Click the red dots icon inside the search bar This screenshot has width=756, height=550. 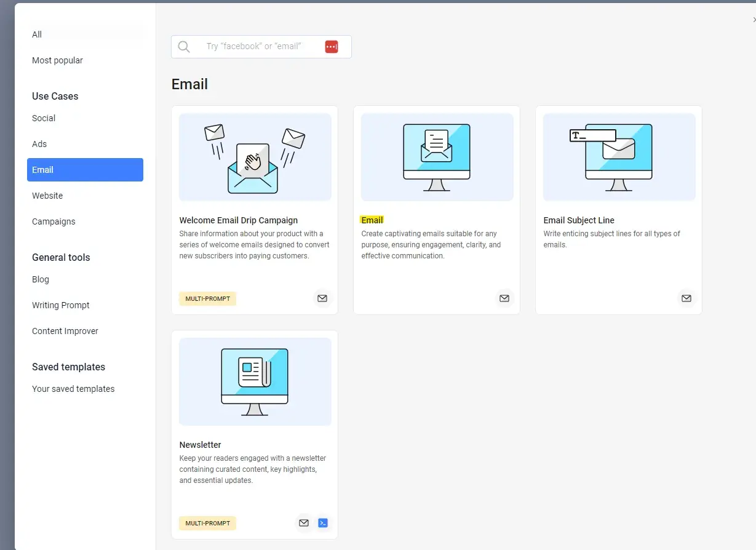point(332,46)
